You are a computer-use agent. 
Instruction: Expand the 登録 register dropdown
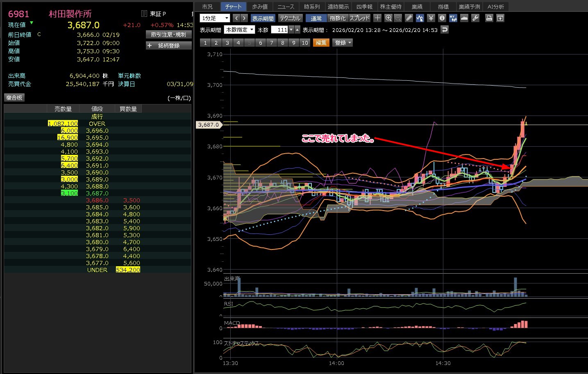click(x=343, y=43)
